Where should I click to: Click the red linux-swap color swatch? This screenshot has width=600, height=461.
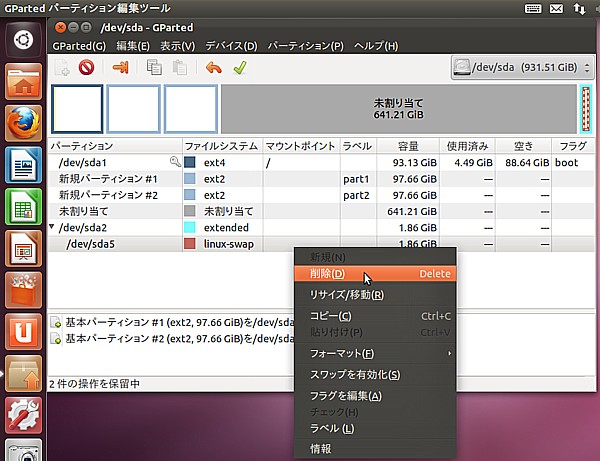coord(190,244)
